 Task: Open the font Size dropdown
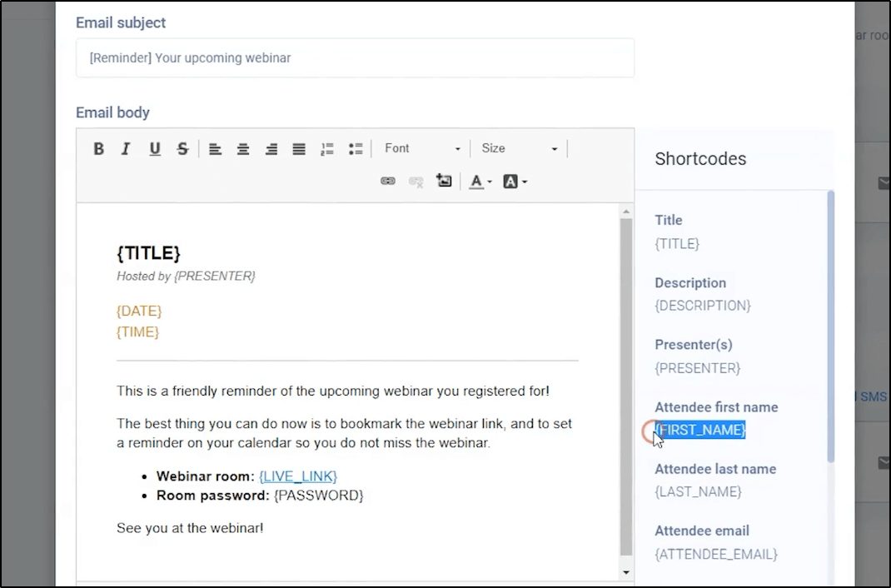tap(518, 147)
